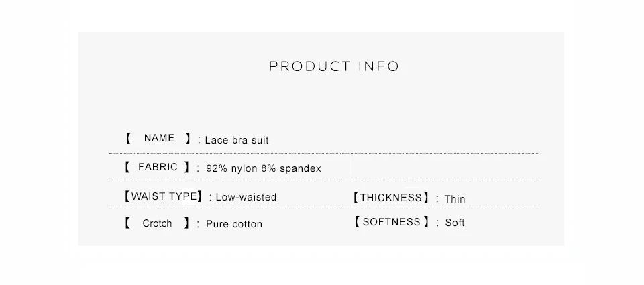Click the Thin value text
644x285 pixels.
(x=455, y=199)
